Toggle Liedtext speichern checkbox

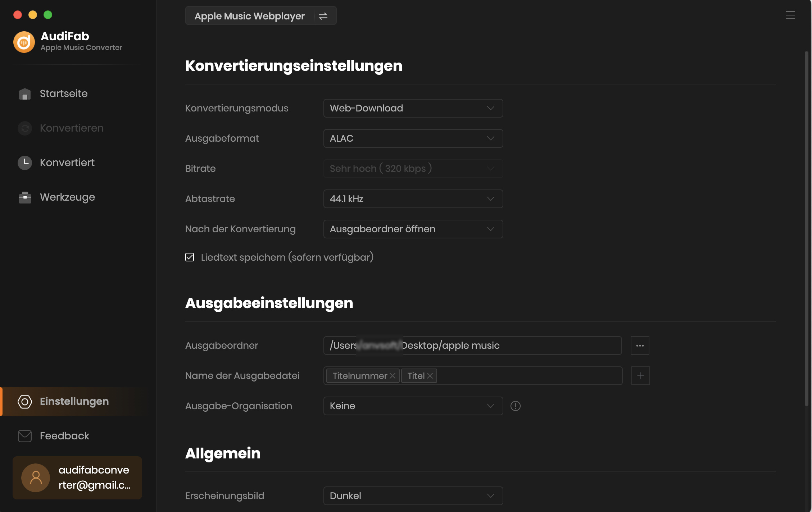pos(190,257)
